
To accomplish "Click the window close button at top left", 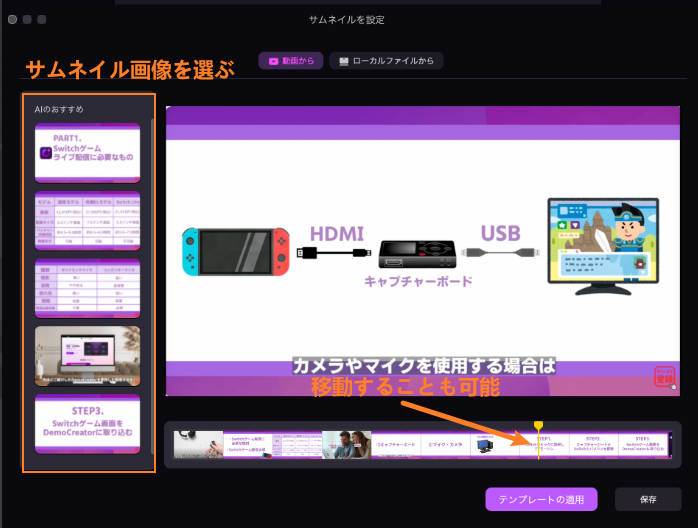I will [x=12, y=20].
